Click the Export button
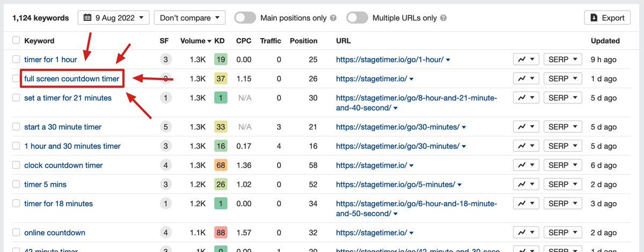 (607, 18)
